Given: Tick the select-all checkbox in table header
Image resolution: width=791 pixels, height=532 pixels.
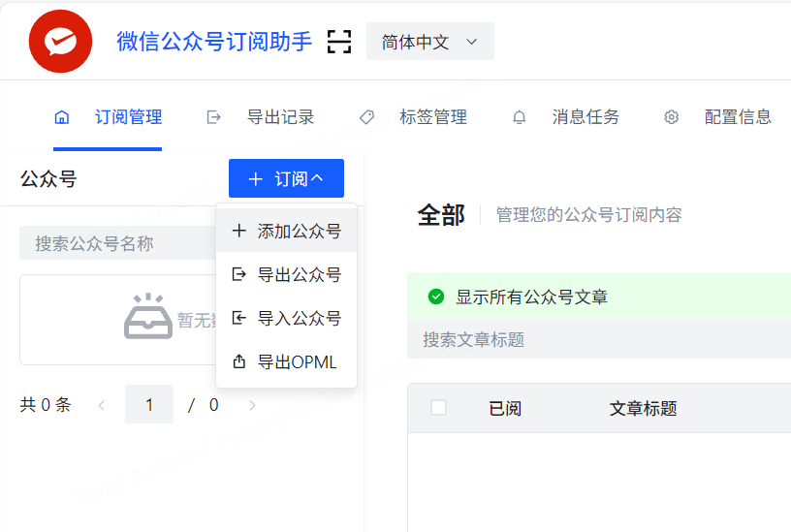Looking at the screenshot, I should pos(438,408).
